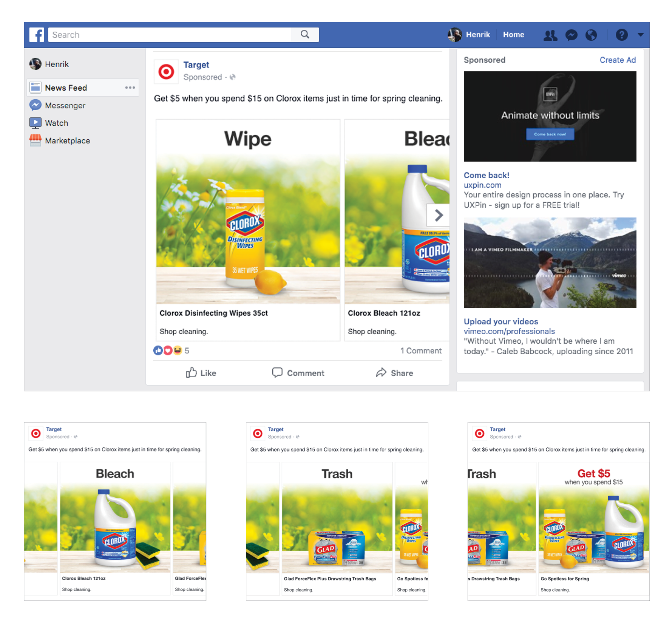
Task: Open the Wipe Clorox wipes carousel image
Action: pyautogui.click(x=248, y=211)
